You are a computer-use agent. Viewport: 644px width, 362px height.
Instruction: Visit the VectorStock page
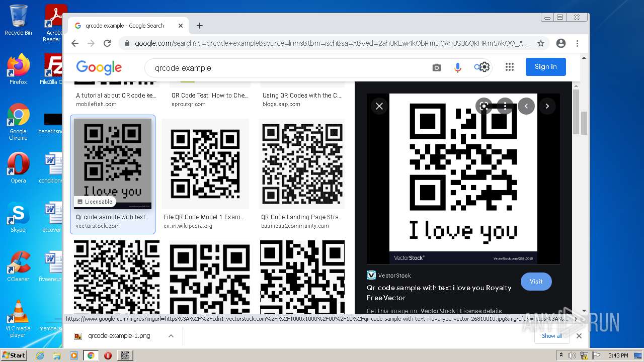coord(536,282)
